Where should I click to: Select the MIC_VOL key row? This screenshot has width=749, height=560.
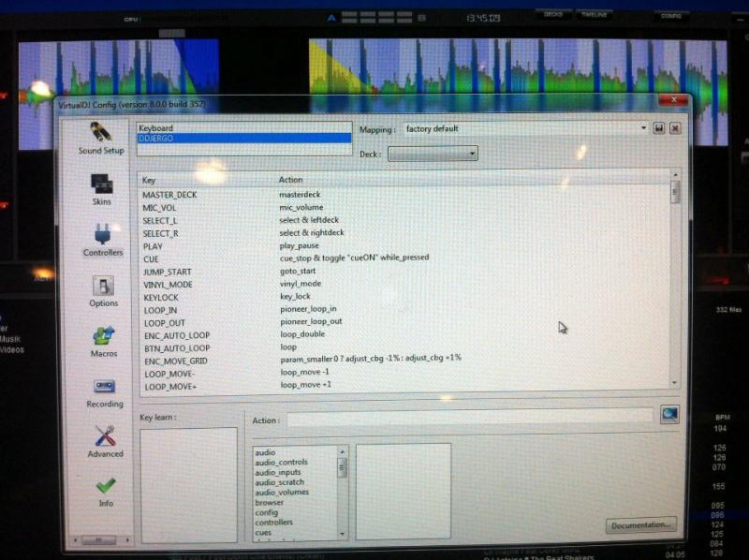pos(405,208)
